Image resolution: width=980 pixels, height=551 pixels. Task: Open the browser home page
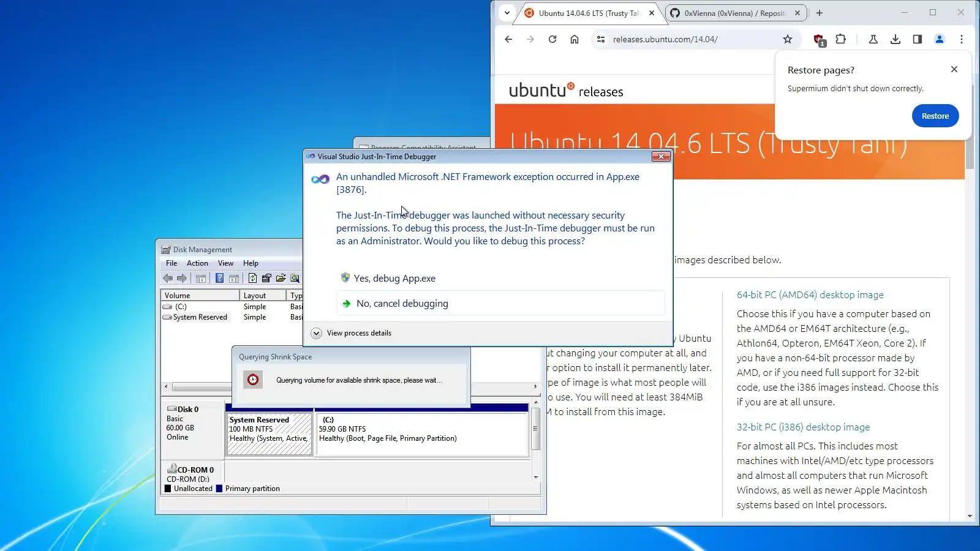[x=575, y=39]
